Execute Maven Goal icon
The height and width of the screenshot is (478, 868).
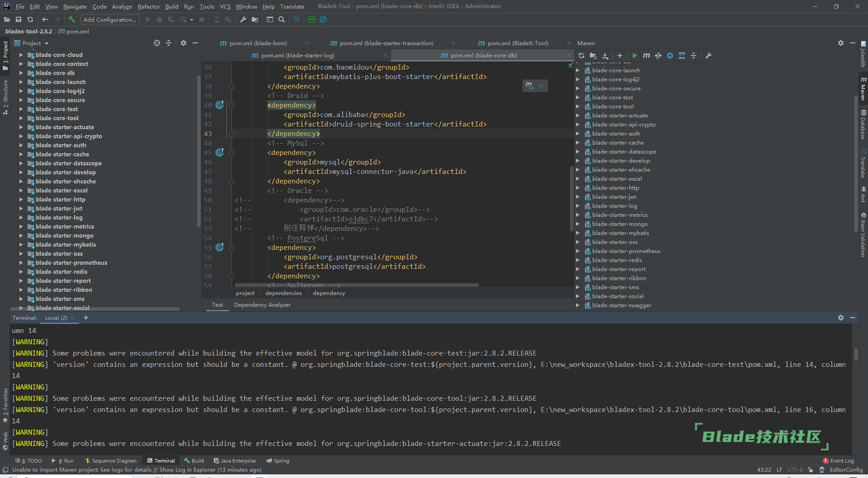tap(646, 56)
